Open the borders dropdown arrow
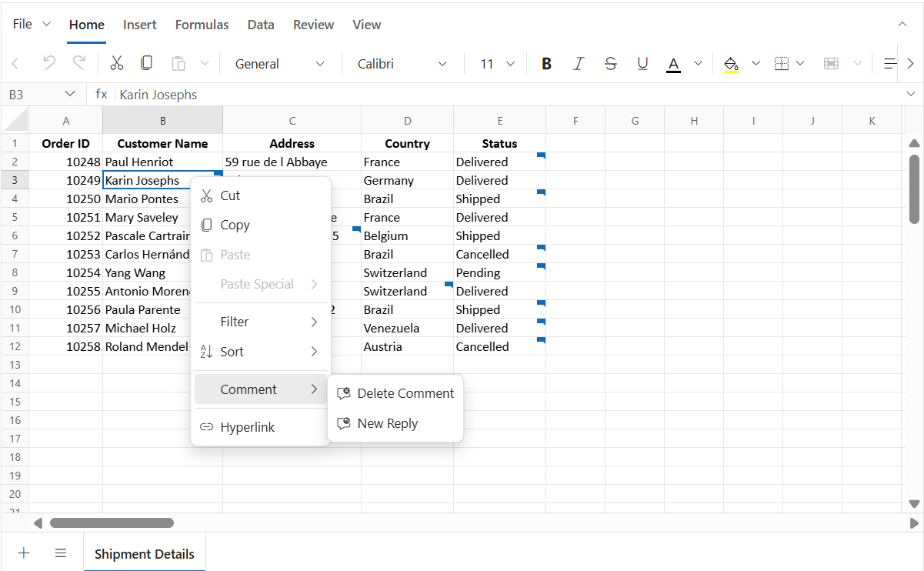This screenshot has width=924, height=571. tap(800, 64)
